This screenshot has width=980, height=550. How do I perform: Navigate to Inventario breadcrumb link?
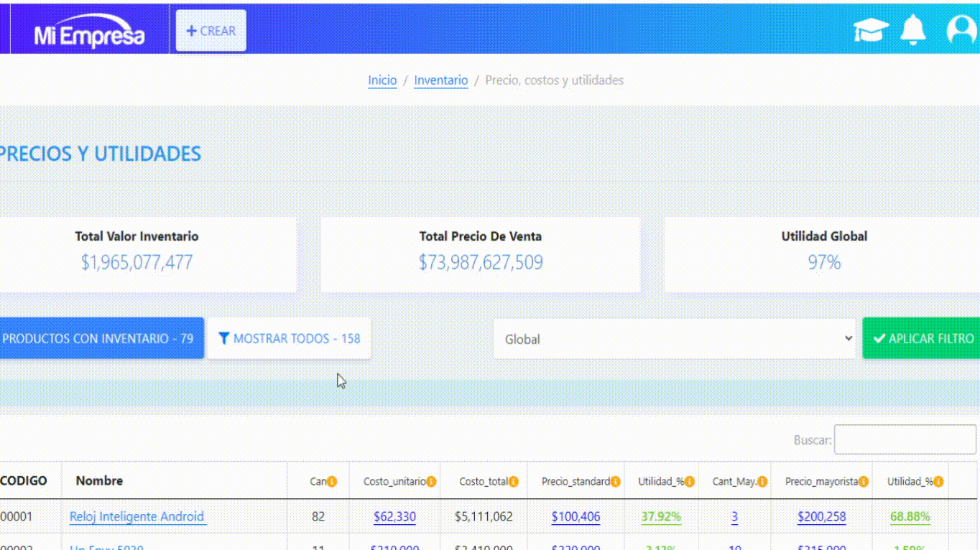(440, 80)
